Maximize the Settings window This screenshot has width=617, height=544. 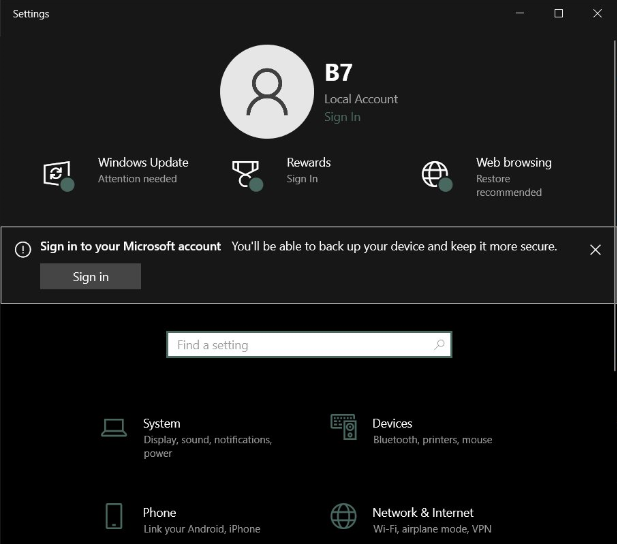[x=558, y=13]
